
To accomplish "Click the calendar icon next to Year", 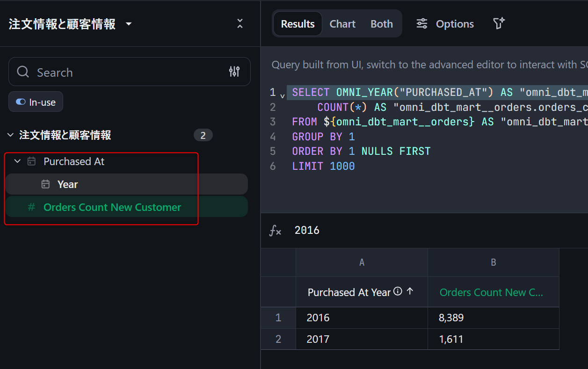I will [45, 184].
